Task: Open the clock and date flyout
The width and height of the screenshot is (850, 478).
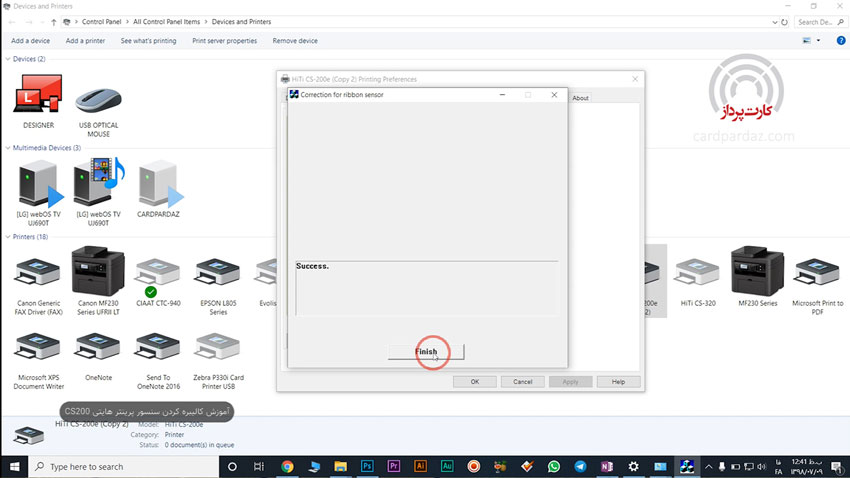Action: coord(807,467)
